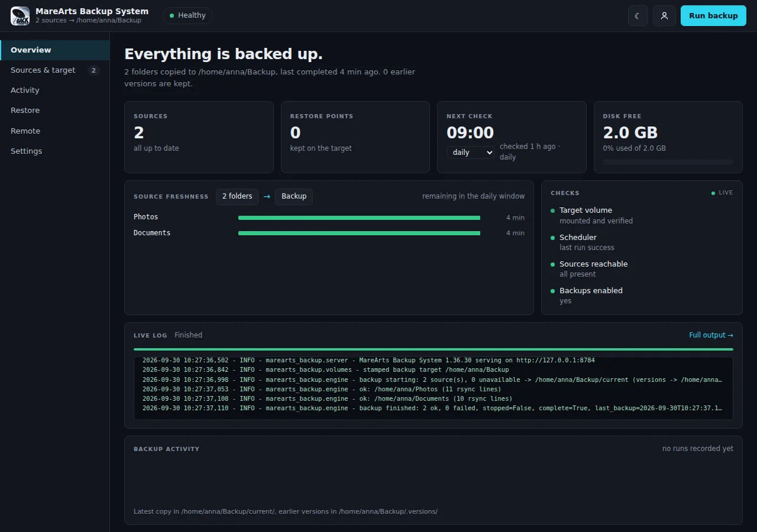Image resolution: width=757 pixels, height=532 pixels.
Task: Click the 2 folders chip
Action: click(237, 196)
